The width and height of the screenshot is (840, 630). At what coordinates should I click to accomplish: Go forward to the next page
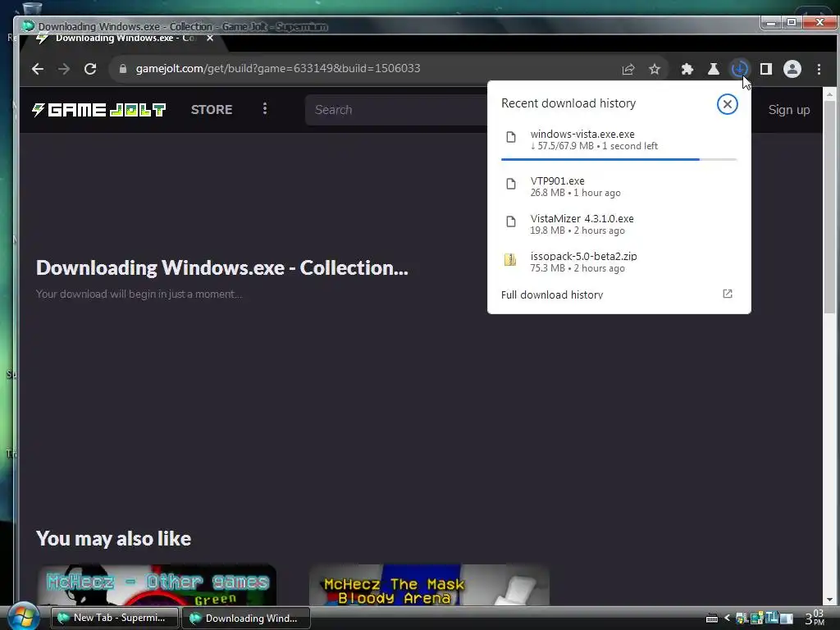click(64, 69)
